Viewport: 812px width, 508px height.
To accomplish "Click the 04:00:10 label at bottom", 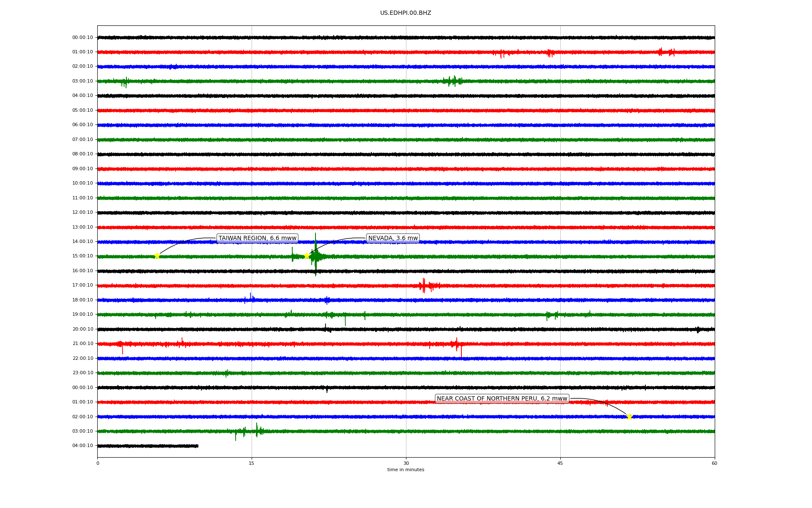I will tap(82, 446).
